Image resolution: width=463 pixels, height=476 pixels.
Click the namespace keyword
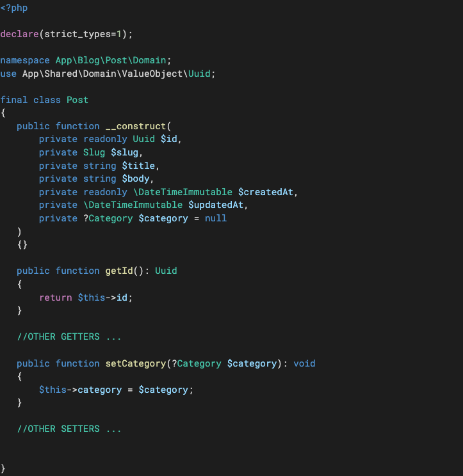point(25,60)
